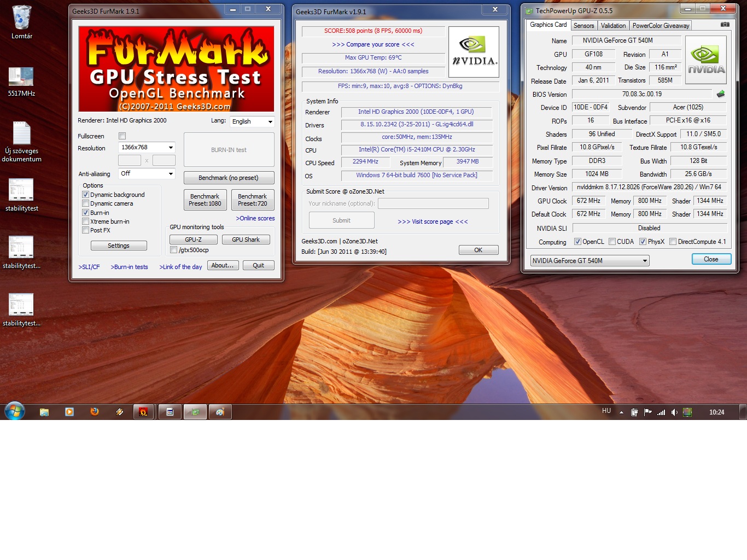Screen dimensions: 747x560
Task: Click the custom resolution width field
Action: coord(130,160)
